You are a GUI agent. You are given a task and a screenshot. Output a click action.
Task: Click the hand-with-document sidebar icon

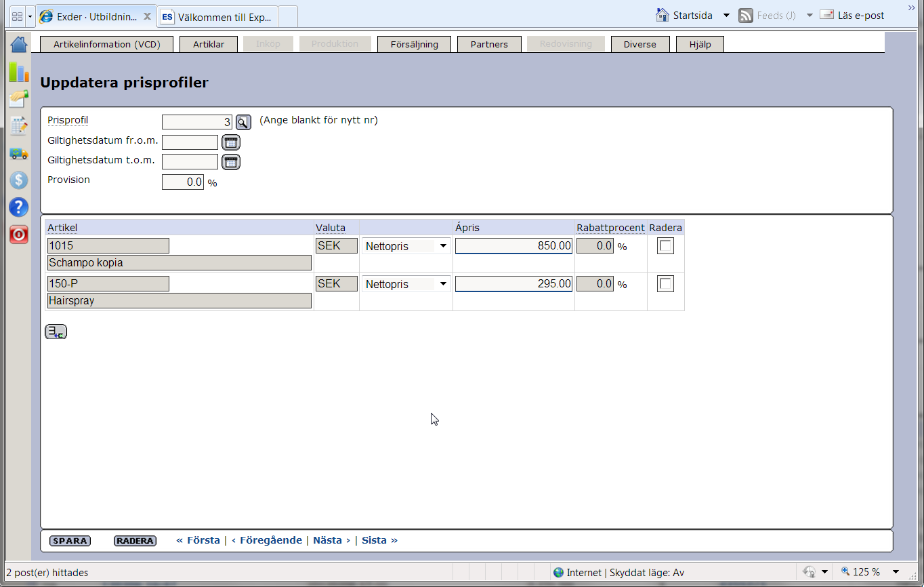click(19, 99)
